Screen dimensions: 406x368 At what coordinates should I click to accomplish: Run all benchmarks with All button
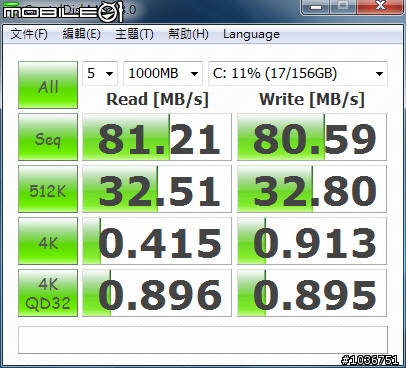(48, 85)
